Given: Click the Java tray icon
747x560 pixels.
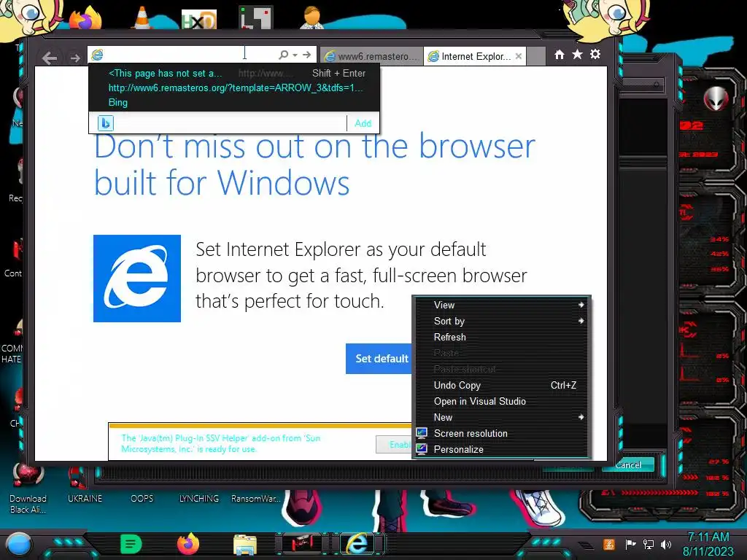Looking at the screenshot, I should click(x=609, y=544).
